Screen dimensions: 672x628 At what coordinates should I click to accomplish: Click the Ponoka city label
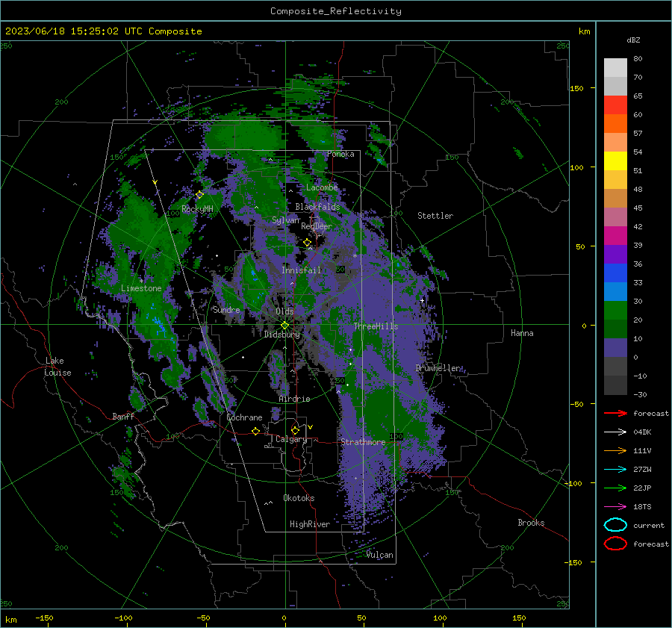tap(340, 154)
